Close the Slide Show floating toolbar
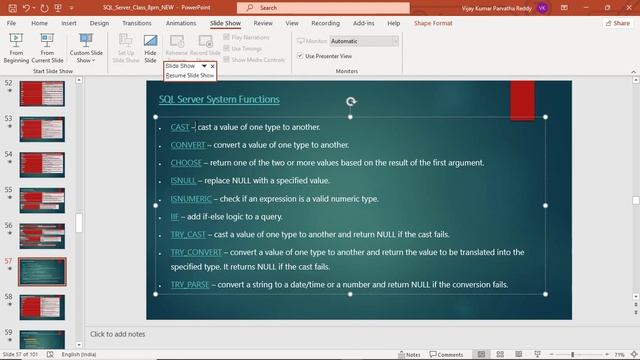The width and height of the screenshot is (640, 360). pos(213,66)
